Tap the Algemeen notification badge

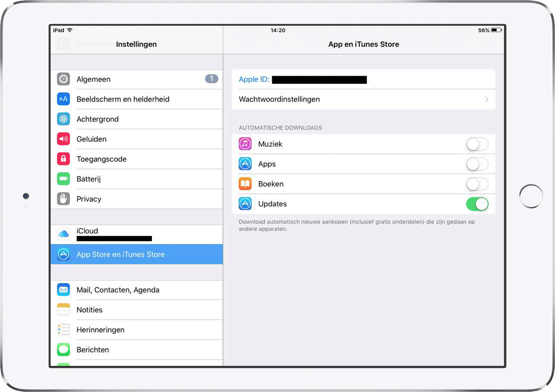pyautogui.click(x=211, y=79)
